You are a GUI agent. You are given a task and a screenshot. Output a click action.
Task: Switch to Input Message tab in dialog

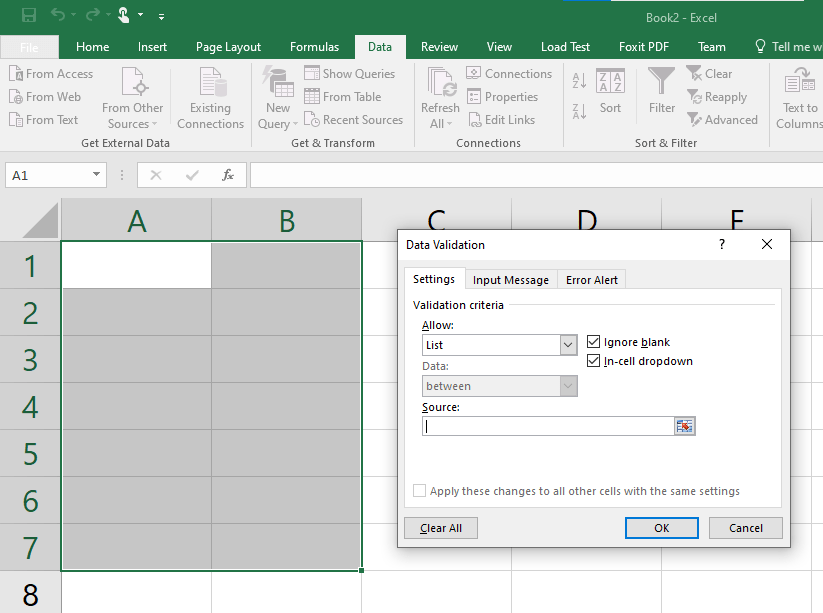point(511,280)
